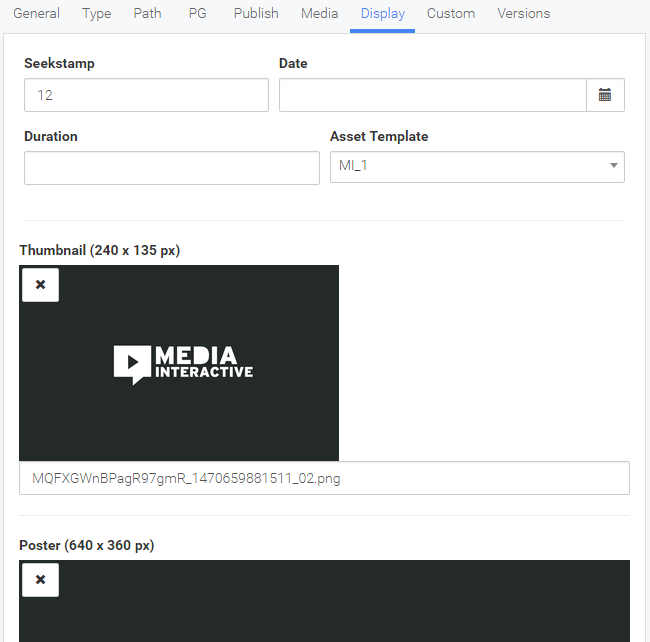Open the Date calendar picker icon

(x=605, y=95)
